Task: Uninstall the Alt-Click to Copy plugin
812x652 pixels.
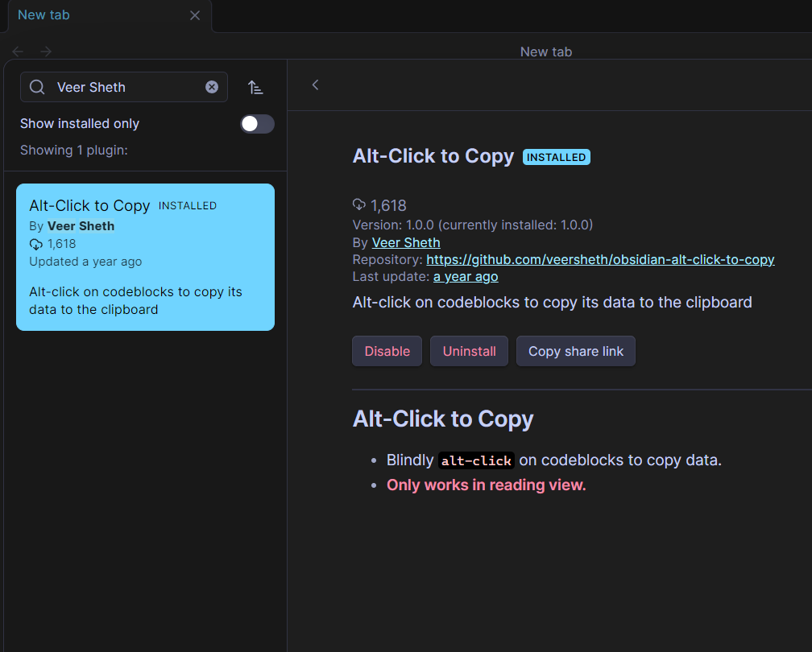Action: [x=469, y=351]
